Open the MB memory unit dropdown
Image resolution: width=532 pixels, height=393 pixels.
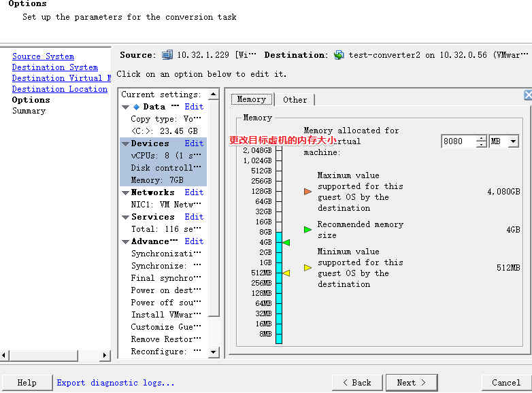pyautogui.click(x=512, y=141)
